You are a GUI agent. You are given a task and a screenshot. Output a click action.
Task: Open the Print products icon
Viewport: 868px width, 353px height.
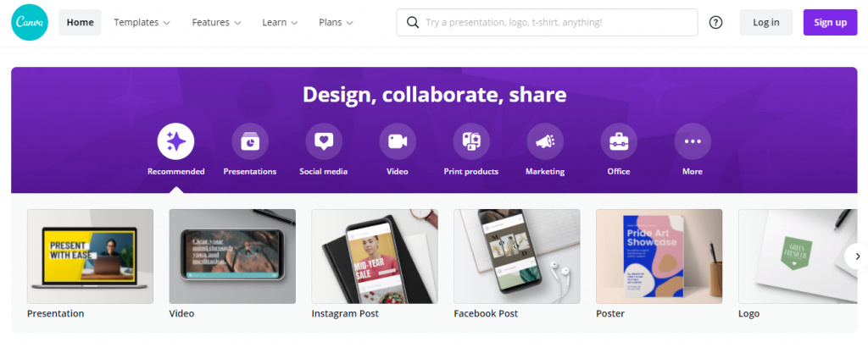click(471, 141)
